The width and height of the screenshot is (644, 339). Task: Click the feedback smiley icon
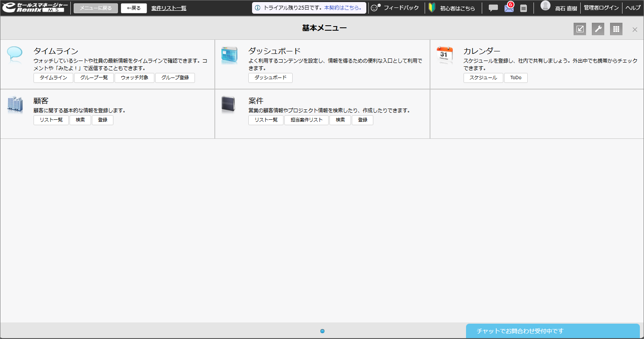375,7
